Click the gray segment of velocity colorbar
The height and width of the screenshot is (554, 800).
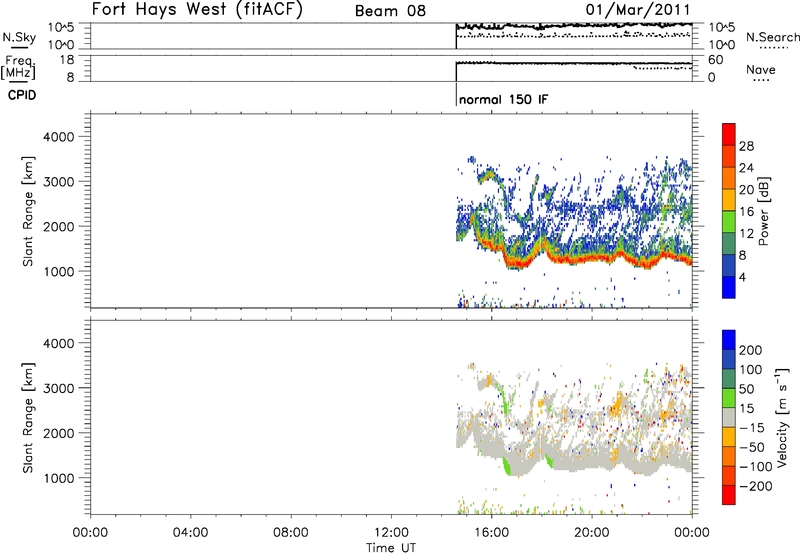(729, 418)
